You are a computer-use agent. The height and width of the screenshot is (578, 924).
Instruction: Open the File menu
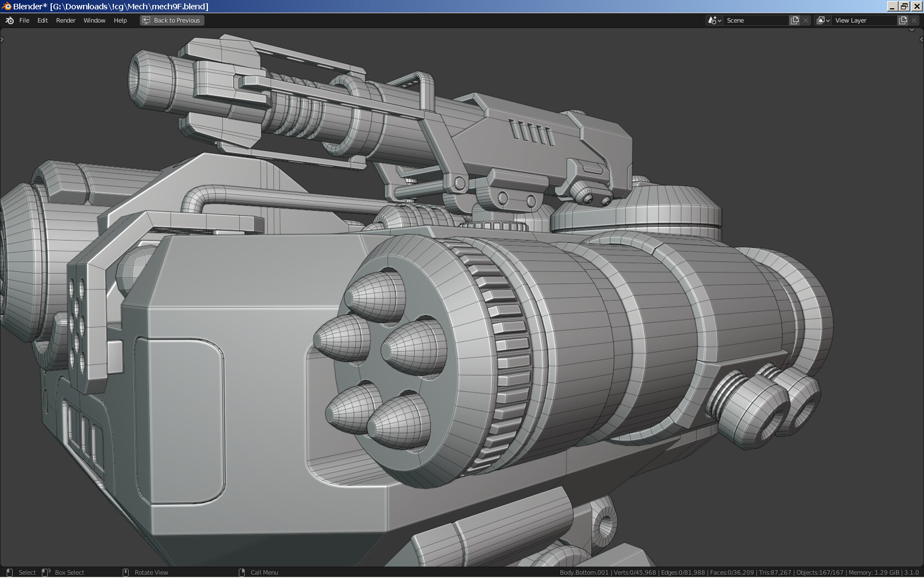pyautogui.click(x=24, y=20)
